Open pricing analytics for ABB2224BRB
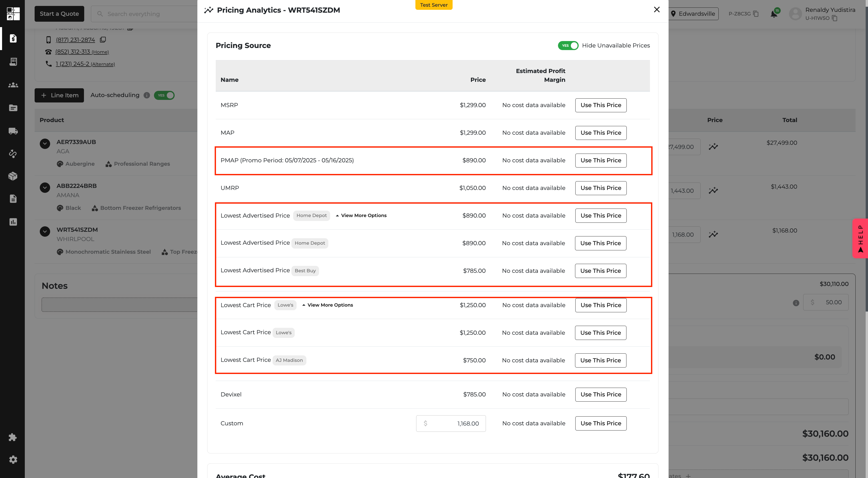The width and height of the screenshot is (868, 478). coord(713,190)
